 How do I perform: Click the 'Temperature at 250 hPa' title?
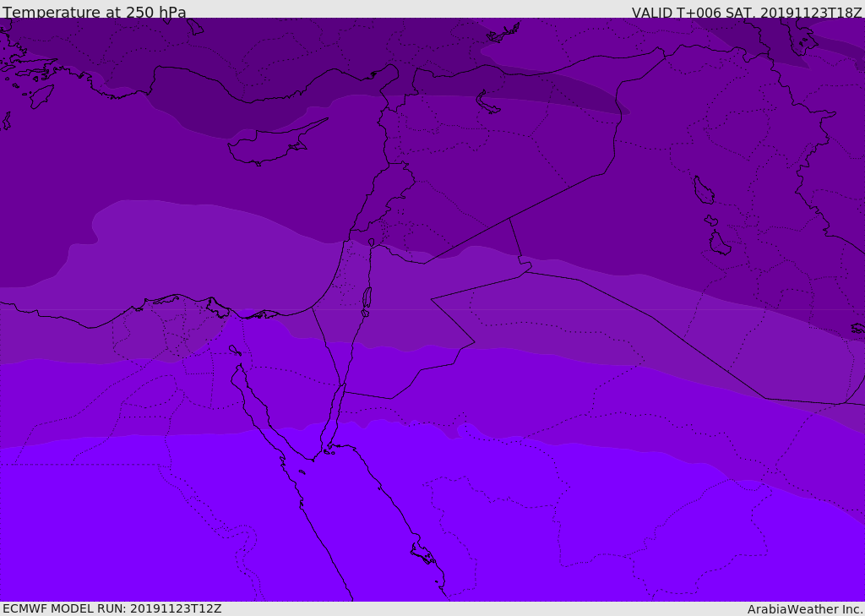(95, 12)
